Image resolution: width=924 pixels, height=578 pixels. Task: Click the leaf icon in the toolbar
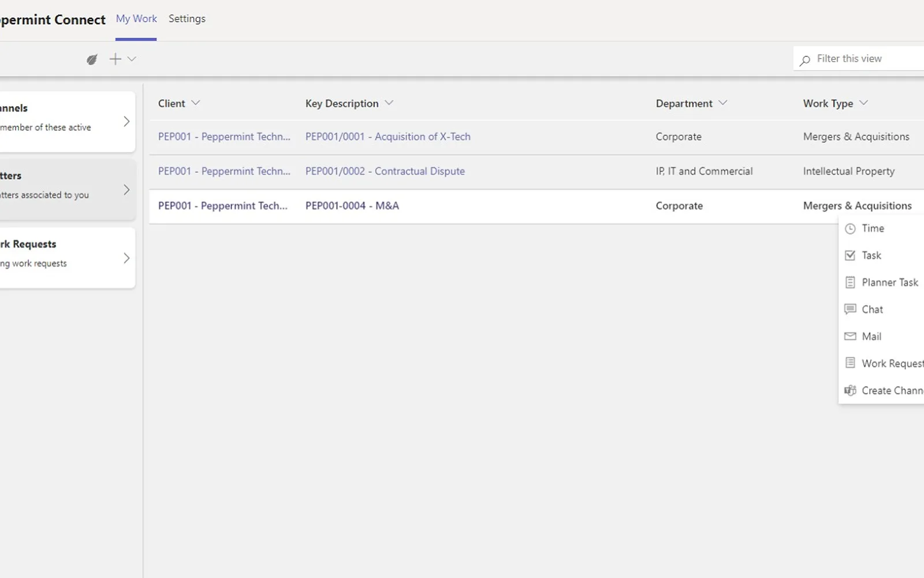92,59
